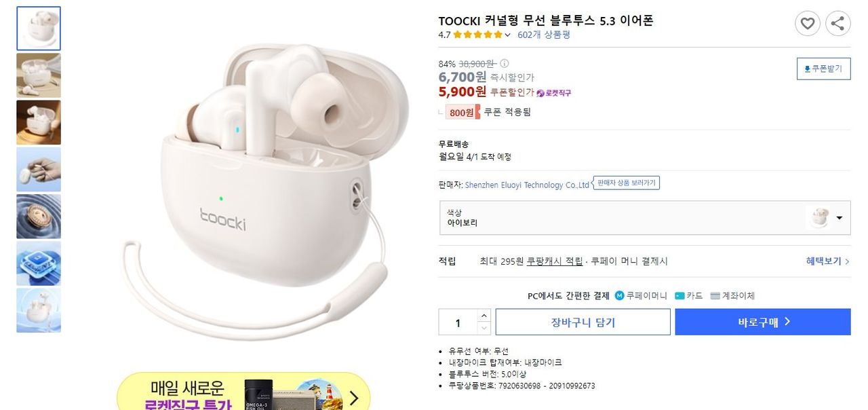Click the 계좌이체 payment icon
868x410 pixels.
pyautogui.click(x=714, y=295)
